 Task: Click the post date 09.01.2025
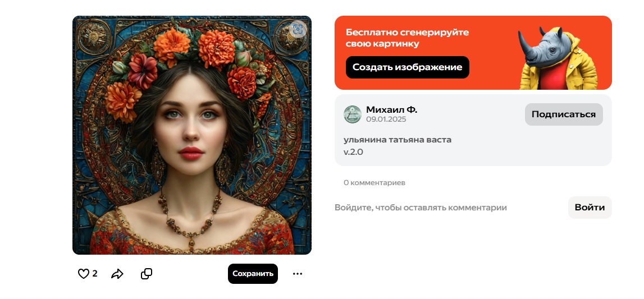click(x=386, y=119)
